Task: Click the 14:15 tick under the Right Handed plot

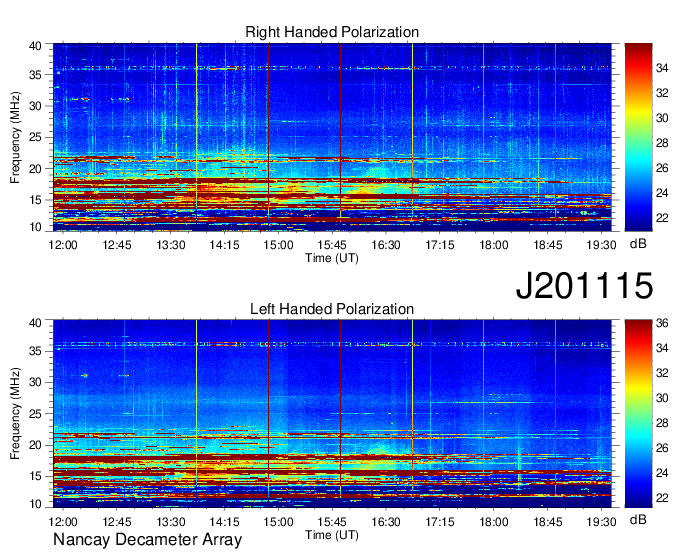Action: pos(224,245)
